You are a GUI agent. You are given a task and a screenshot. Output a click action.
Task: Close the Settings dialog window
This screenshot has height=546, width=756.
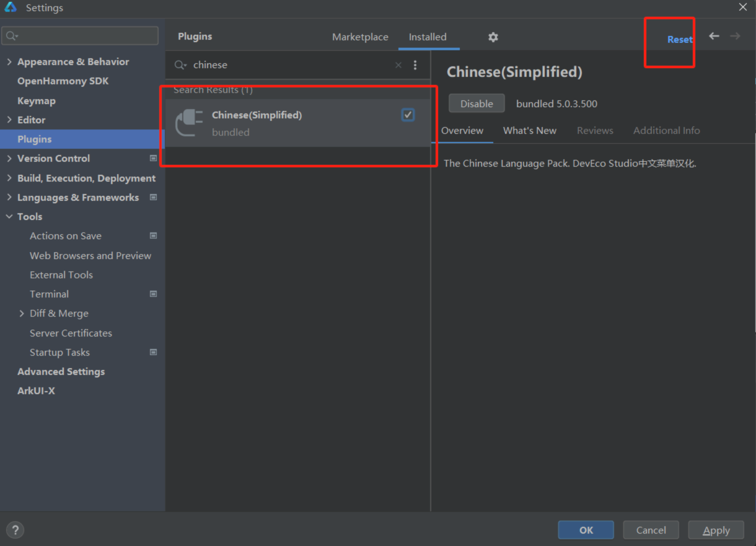(743, 7)
